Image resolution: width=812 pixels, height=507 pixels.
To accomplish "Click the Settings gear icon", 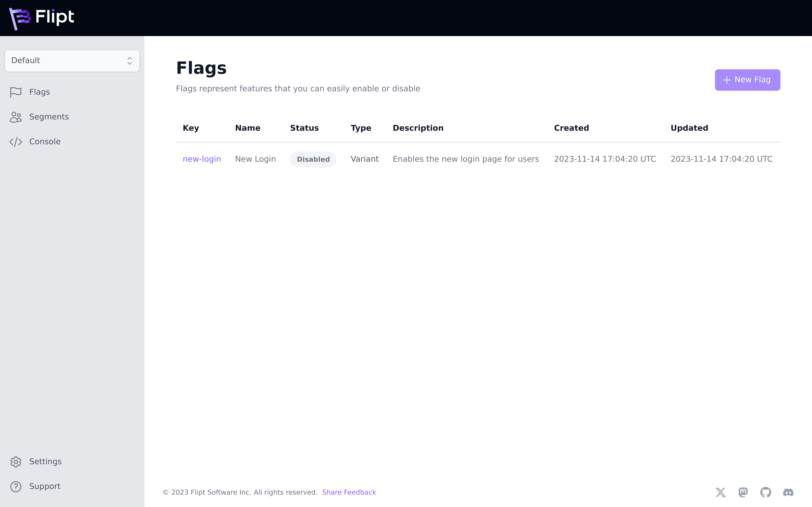I will 16,462.
